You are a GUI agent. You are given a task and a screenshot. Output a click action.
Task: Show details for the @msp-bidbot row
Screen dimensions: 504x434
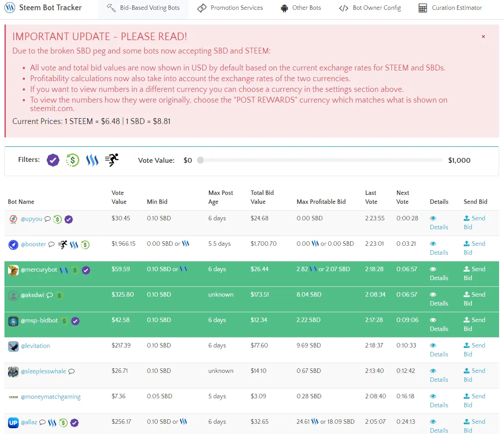439,324
